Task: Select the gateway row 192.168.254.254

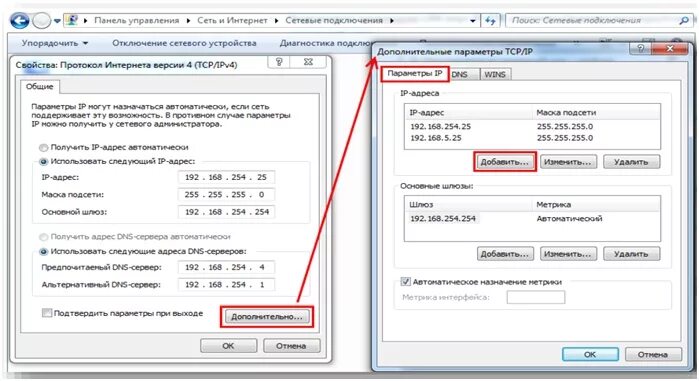Action: pos(532,219)
